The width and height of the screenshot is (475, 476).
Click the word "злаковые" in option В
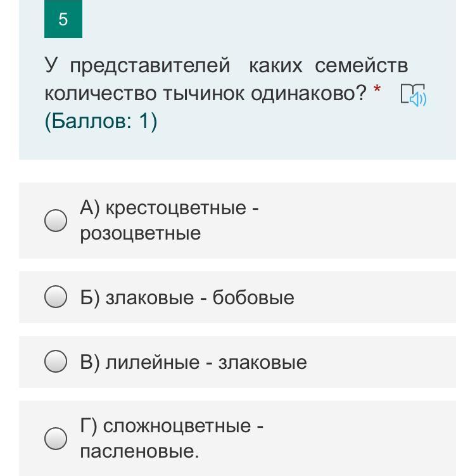coord(262,362)
